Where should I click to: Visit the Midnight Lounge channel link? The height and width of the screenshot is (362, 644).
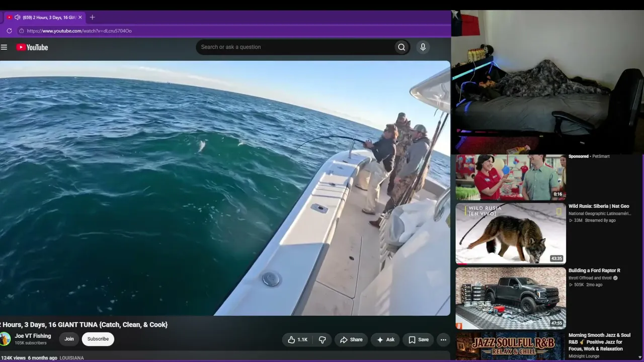[x=584, y=356]
